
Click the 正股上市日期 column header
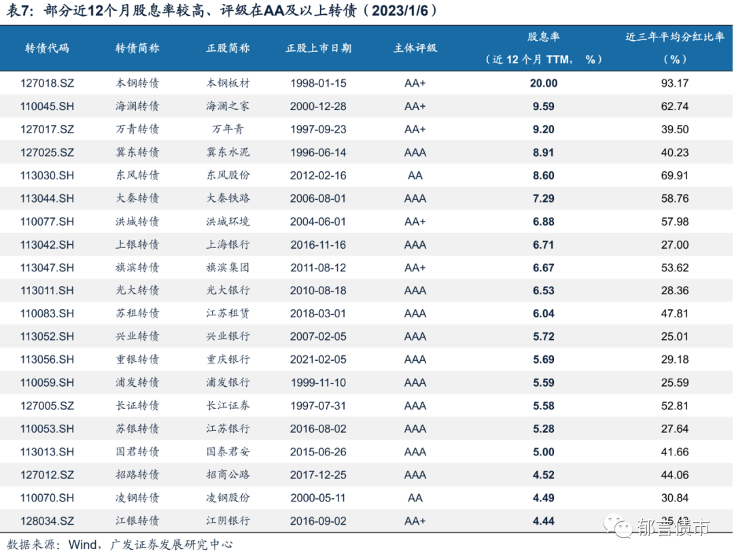pyautogui.click(x=318, y=48)
